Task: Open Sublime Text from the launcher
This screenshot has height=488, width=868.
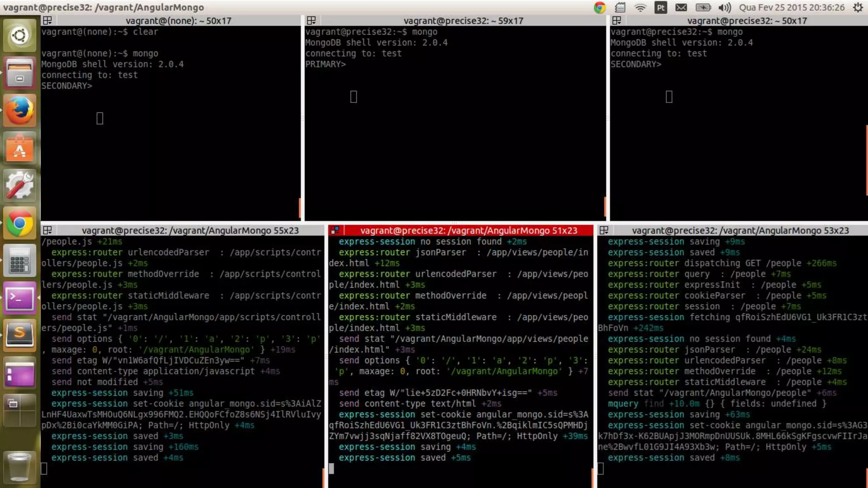Action: (x=19, y=335)
